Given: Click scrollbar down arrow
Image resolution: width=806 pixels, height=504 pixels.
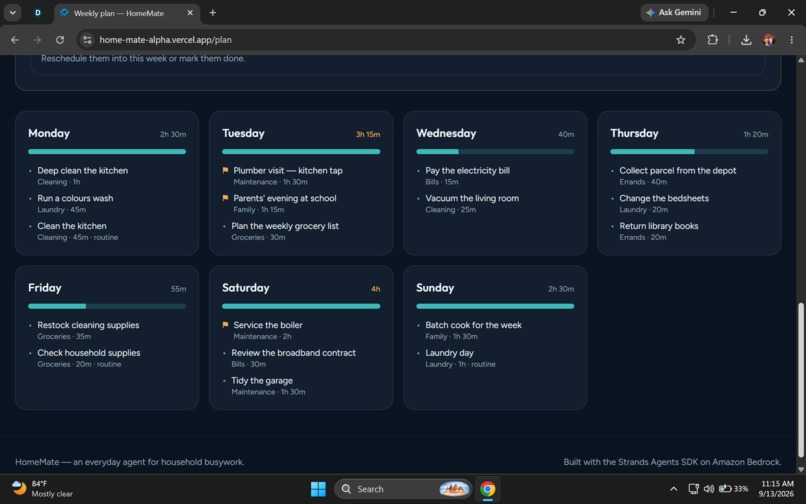Looking at the screenshot, I should click(x=800, y=469).
